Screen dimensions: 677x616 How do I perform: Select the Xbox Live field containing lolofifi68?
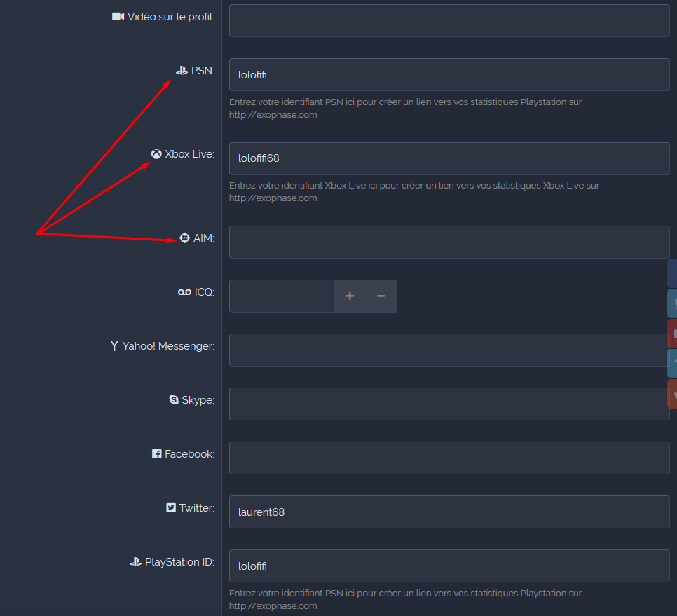[x=449, y=158]
